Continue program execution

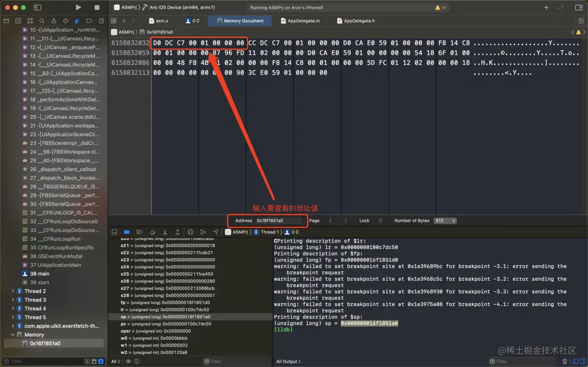coord(140,232)
